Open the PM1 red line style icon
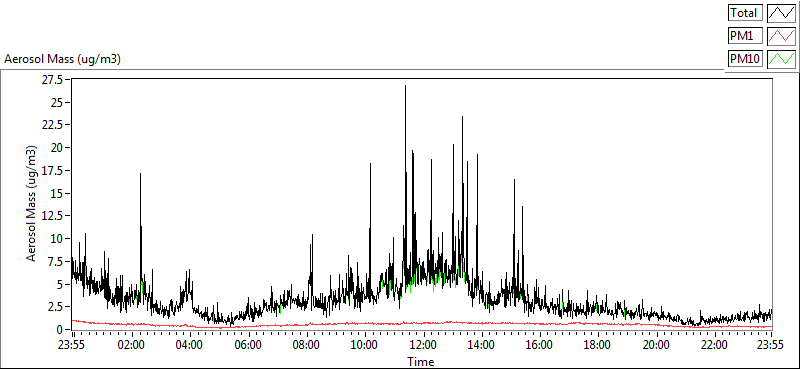The image size is (800, 369). 781,36
